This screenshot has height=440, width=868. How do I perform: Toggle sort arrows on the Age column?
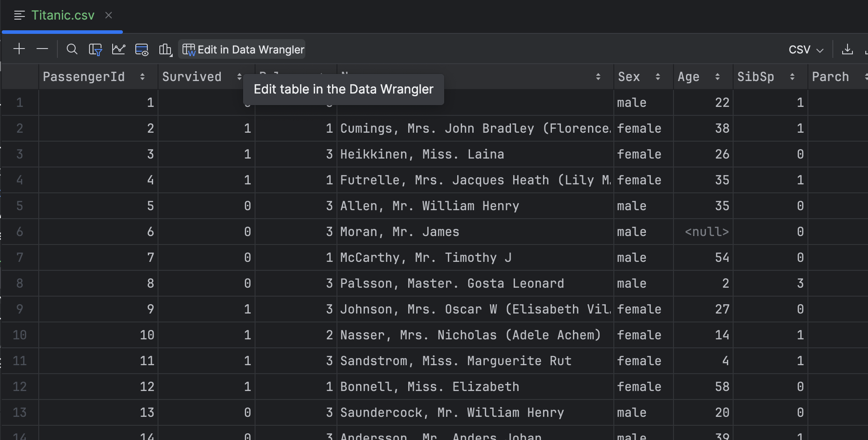pyautogui.click(x=717, y=77)
